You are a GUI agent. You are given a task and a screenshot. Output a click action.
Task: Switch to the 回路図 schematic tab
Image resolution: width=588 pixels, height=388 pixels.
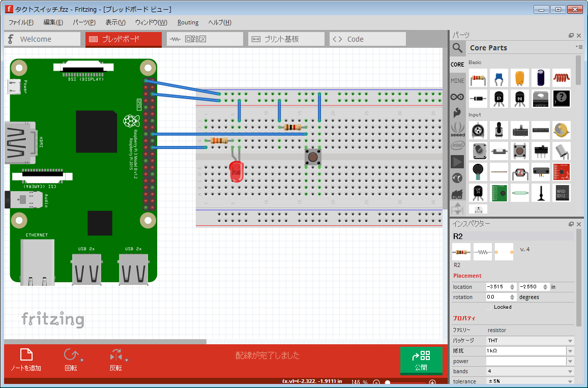[205, 39]
